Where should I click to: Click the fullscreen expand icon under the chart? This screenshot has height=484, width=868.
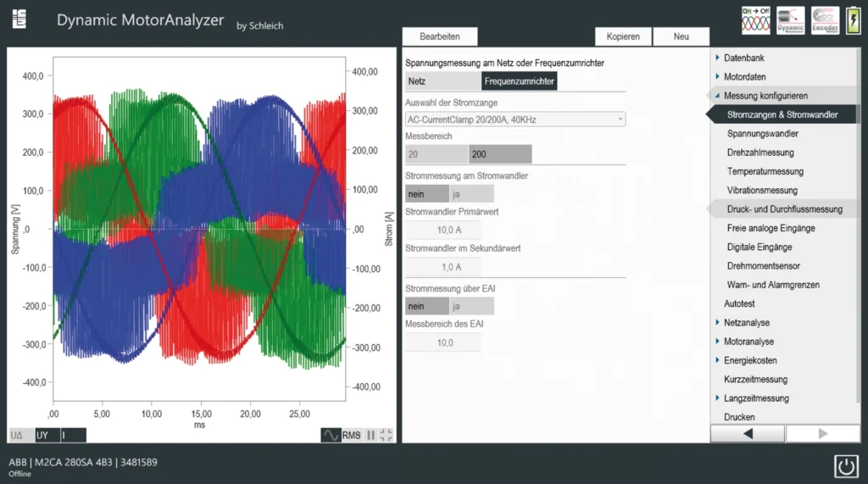pyautogui.click(x=387, y=435)
